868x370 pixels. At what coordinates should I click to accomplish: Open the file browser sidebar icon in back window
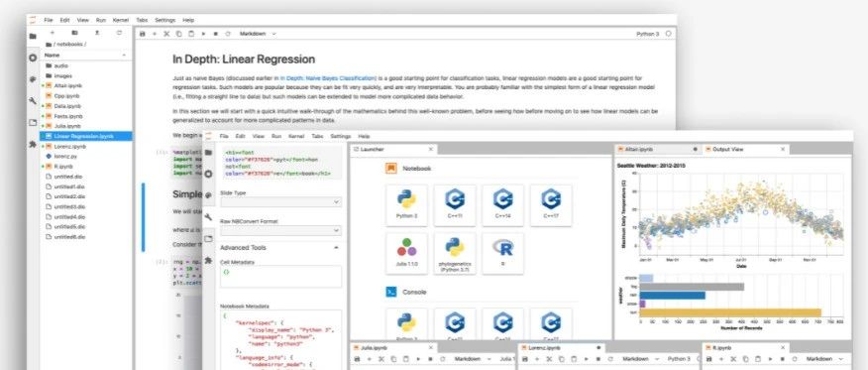(33, 36)
